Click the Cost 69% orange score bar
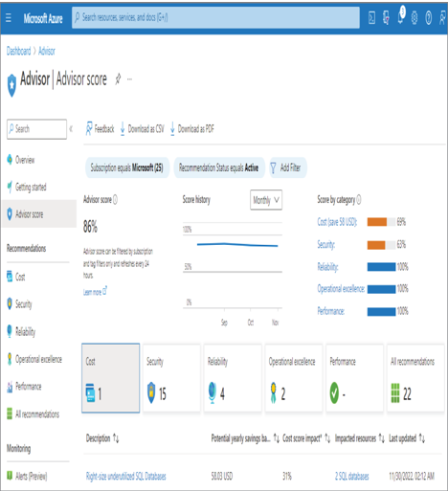Viewport: 448px width, 491px height. (377, 222)
